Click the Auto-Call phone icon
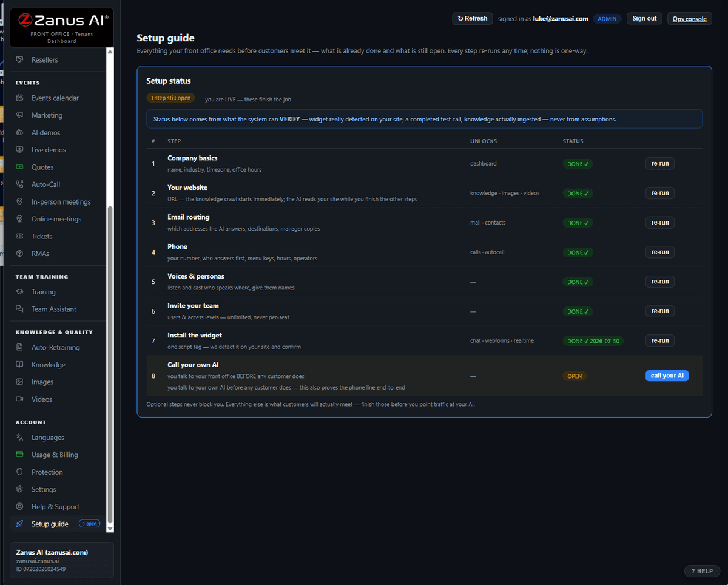The image size is (728, 585). (x=20, y=184)
